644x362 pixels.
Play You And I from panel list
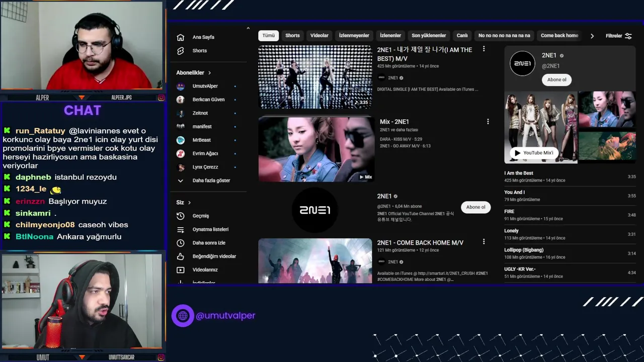570,196
